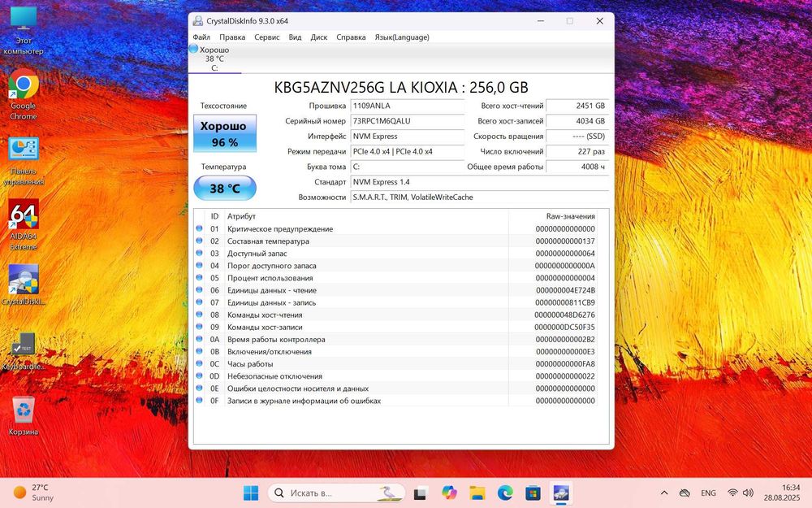This screenshot has height=508, width=812.
Task: Select row 02 Составная температура
Action: pyautogui.click(x=395, y=241)
